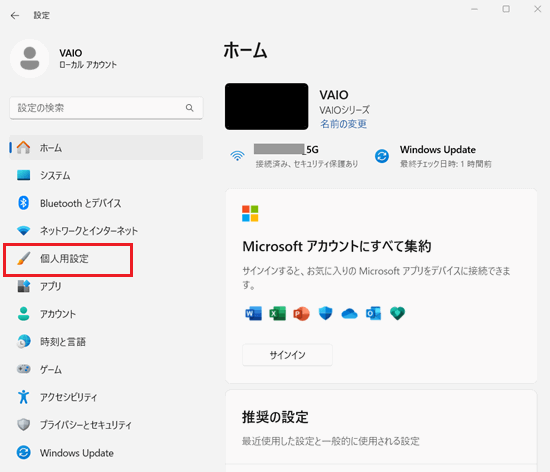The width and height of the screenshot is (550, 472).
Task: Click the Bluetooth icon in sidebar
Action: coord(24,203)
